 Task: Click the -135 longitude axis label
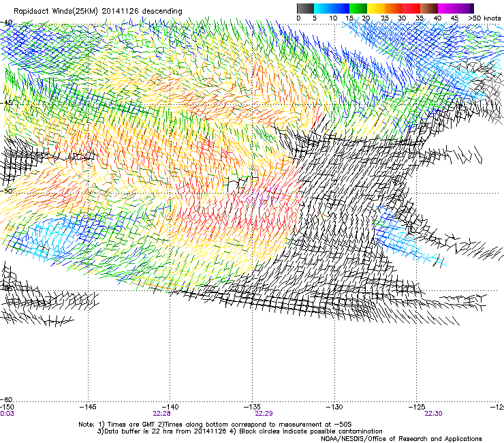click(x=252, y=408)
